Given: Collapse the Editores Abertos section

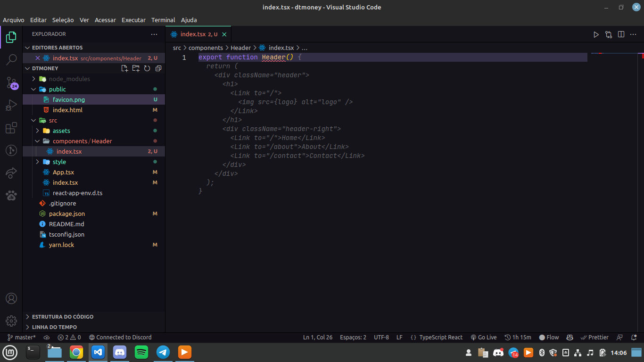Looking at the screenshot, I should coord(94,48).
